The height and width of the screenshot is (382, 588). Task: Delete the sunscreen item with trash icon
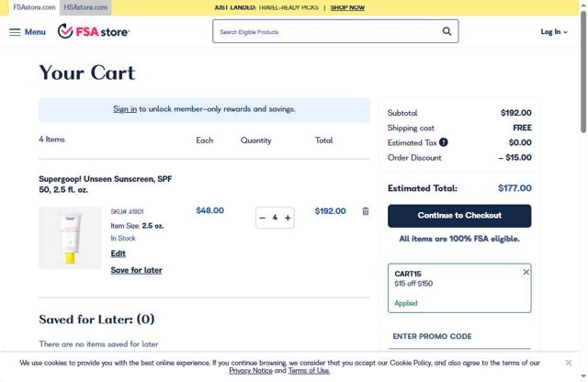pyautogui.click(x=366, y=211)
